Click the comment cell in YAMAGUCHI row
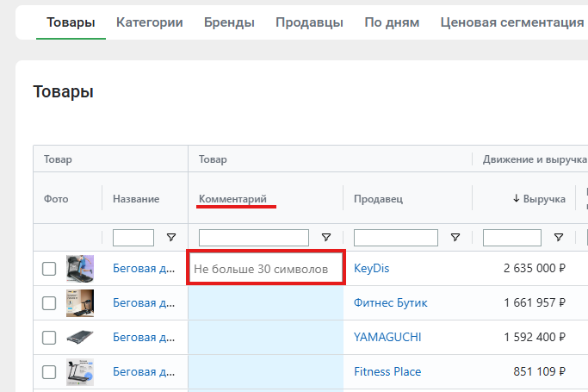 [266, 338]
